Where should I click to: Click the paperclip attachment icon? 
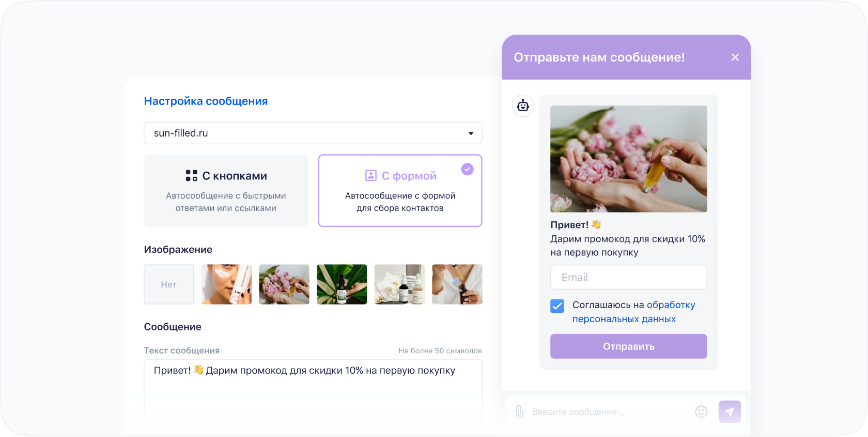(x=519, y=412)
